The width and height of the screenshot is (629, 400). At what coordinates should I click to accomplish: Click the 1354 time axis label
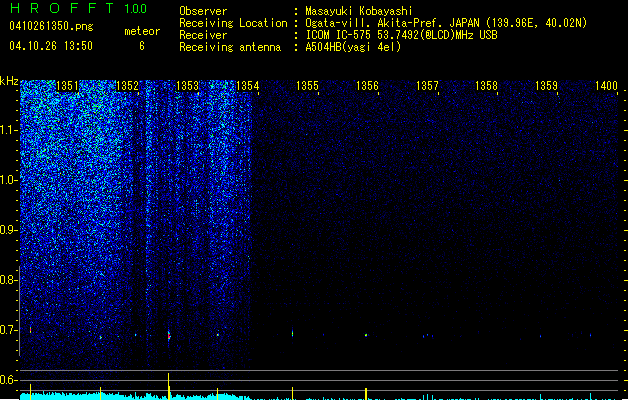click(248, 86)
